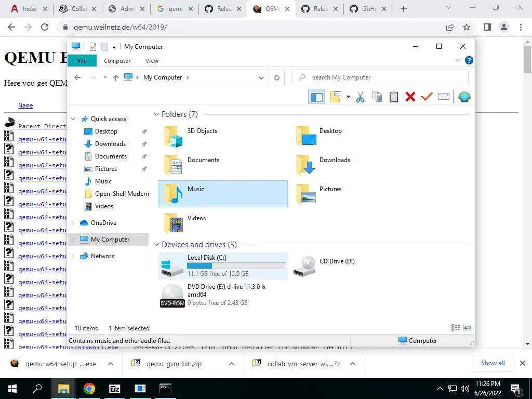
Task: Toggle the navigation pane toolbar button
Action: pos(316,97)
